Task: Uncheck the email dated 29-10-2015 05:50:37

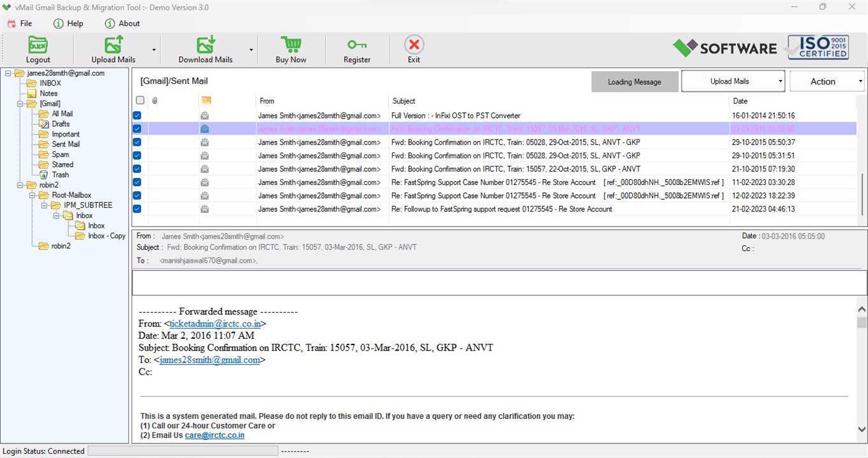Action: 137,142
